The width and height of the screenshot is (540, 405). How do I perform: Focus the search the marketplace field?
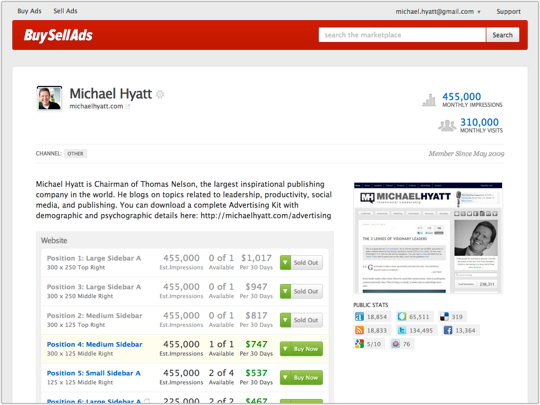pos(402,35)
